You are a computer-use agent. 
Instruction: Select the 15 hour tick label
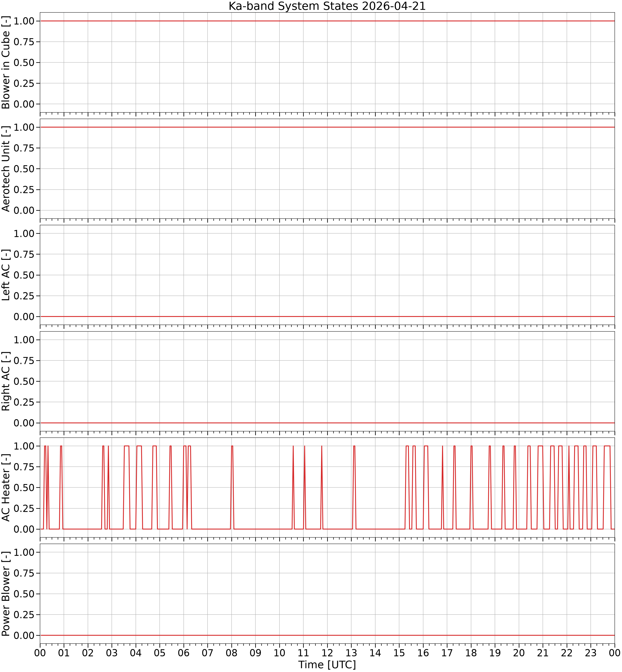click(399, 653)
